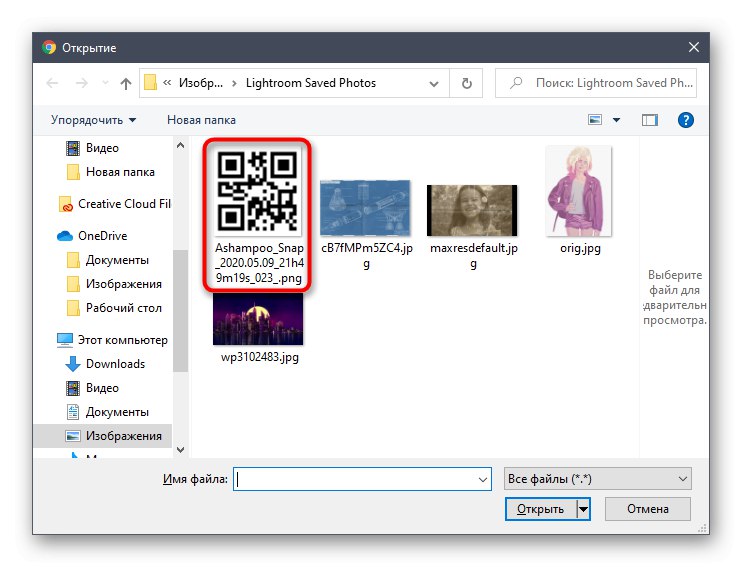Viewport: 742px width, 567px height.
Task: Open help with the question mark icon
Action: coord(686,120)
